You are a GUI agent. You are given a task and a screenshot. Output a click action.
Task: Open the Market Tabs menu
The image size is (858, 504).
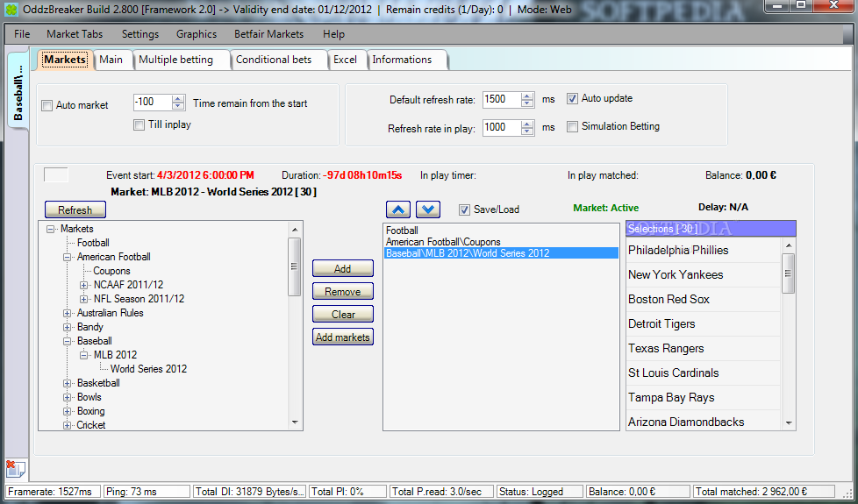75,34
